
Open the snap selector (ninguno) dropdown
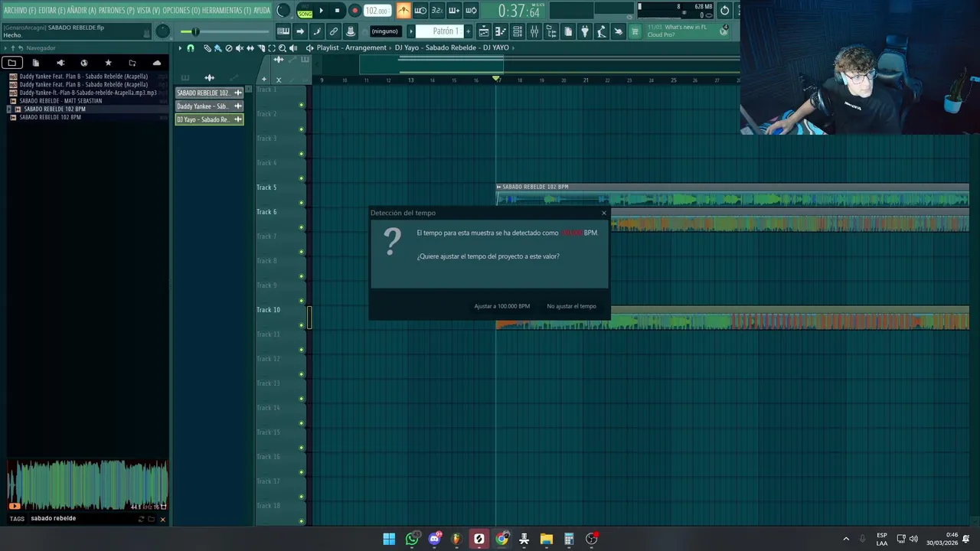pos(385,31)
